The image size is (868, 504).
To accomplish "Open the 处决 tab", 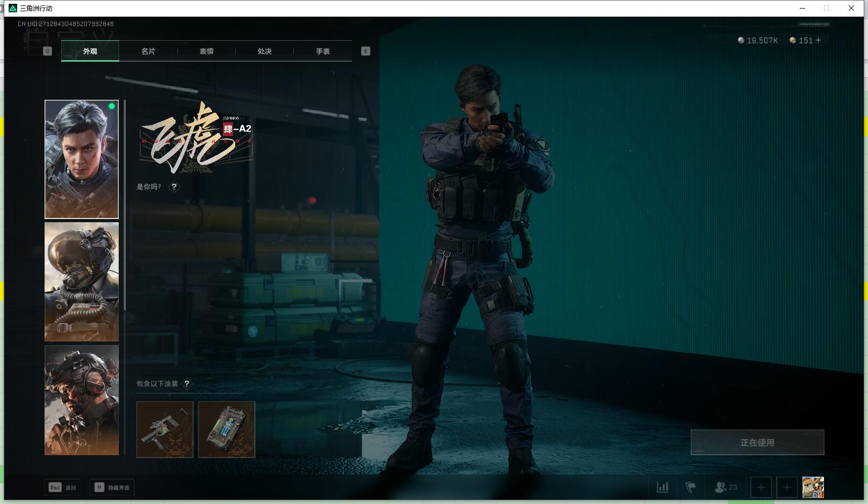I will (x=264, y=51).
